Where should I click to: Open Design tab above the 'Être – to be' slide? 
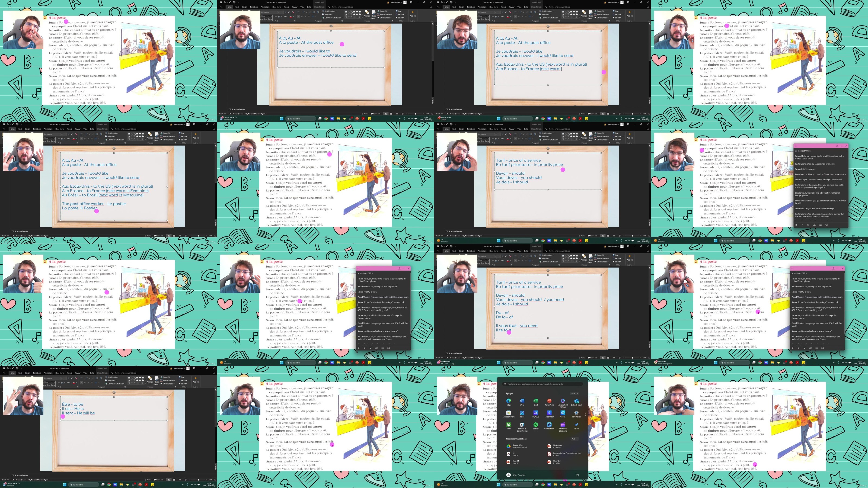[27, 373]
